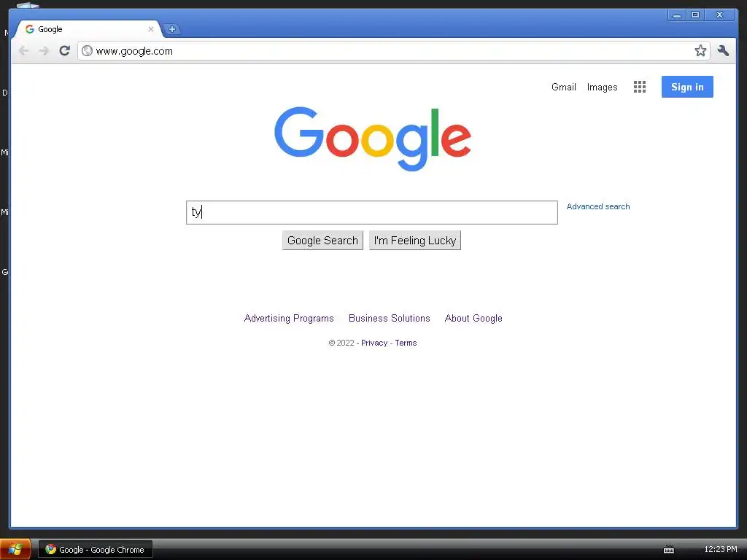Viewport: 747px width, 560px height.
Task: Click the taskbar clock showing 12:23 PM
Action: [x=720, y=549]
